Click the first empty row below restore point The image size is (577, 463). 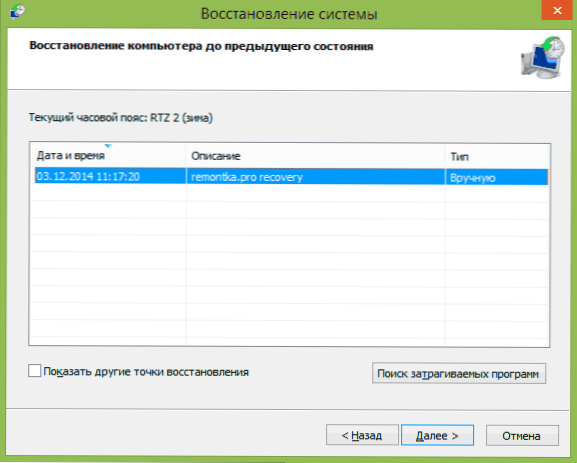click(289, 193)
